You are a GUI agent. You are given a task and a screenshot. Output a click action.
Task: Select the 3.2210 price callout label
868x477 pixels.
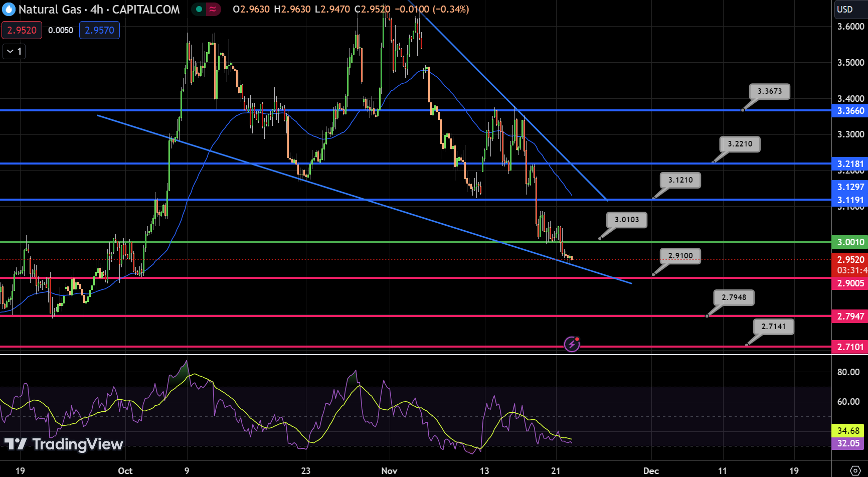coord(740,144)
